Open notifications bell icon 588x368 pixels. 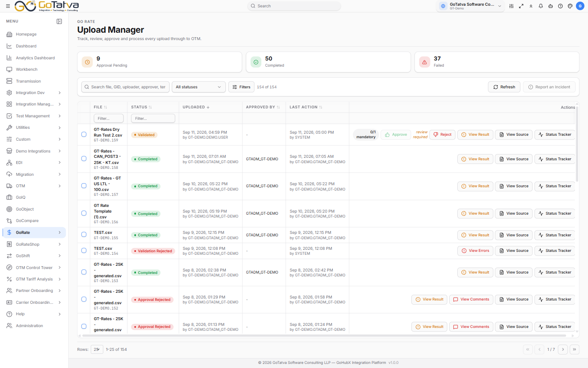pyautogui.click(x=541, y=6)
